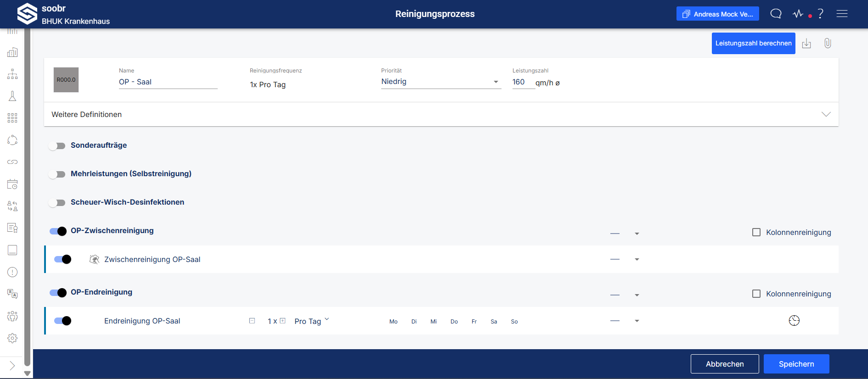Screen dimensions: 868x379
Task: Click the warning exclamation icon in sidebar
Action: pyautogui.click(x=12, y=272)
